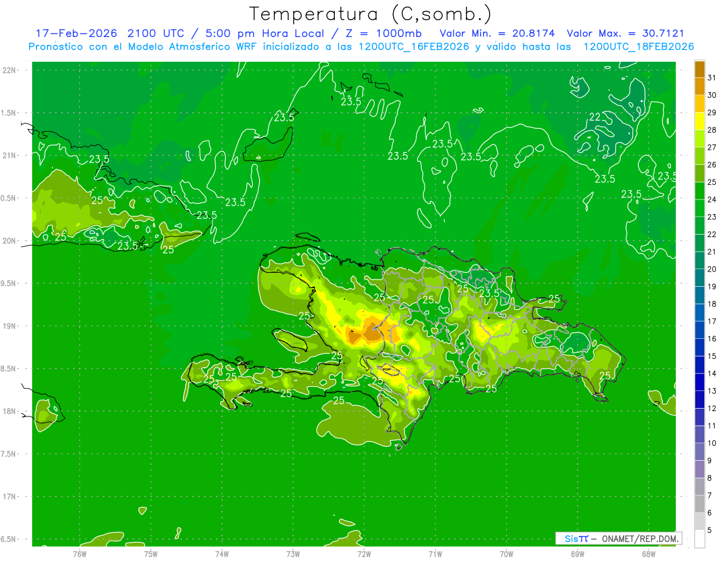Click the orange hot spot near 72W 19N
This screenshot has width=728, height=562.
click(x=371, y=332)
